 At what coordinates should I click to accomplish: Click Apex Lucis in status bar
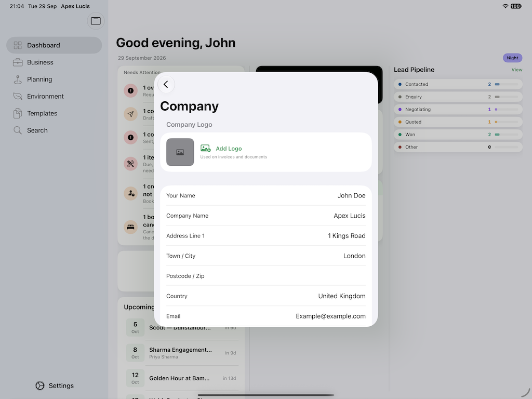click(x=75, y=6)
